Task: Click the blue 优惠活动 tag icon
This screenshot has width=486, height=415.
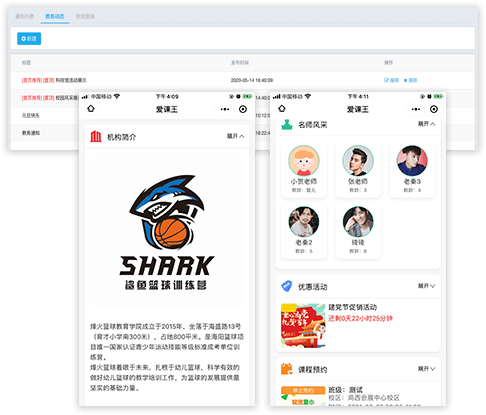Action: pyautogui.click(x=287, y=286)
